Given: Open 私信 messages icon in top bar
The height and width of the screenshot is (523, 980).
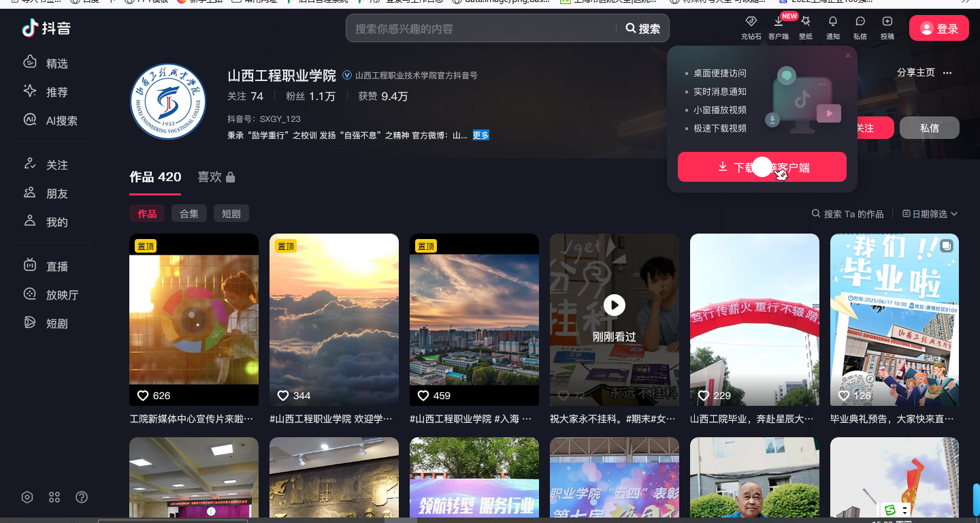Looking at the screenshot, I should 860,27.
